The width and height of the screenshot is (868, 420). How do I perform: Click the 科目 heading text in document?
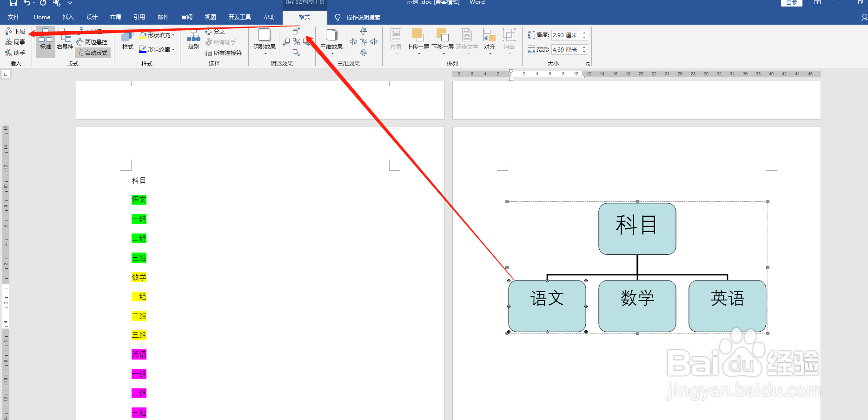click(x=139, y=180)
